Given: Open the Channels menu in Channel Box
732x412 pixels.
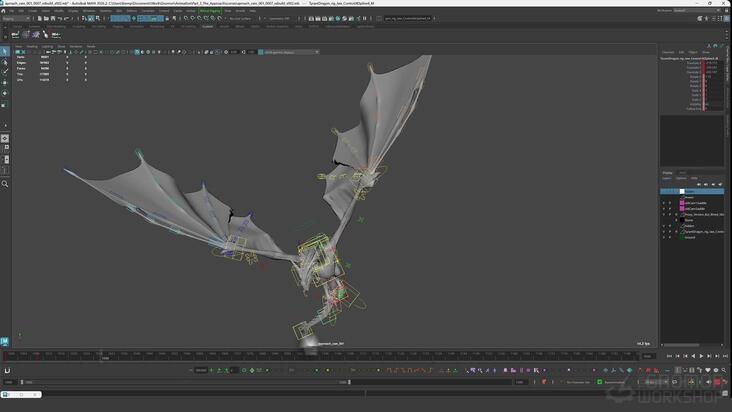Looking at the screenshot, I should [668, 52].
